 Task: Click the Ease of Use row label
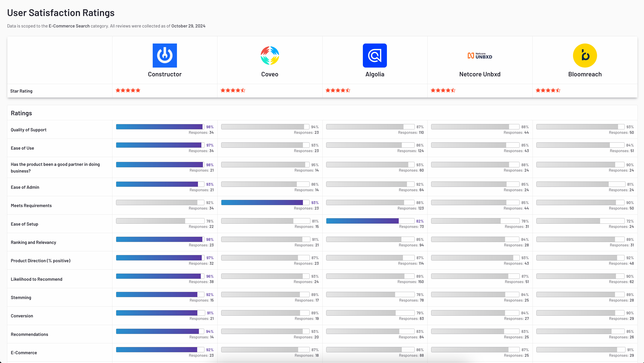coord(22,148)
